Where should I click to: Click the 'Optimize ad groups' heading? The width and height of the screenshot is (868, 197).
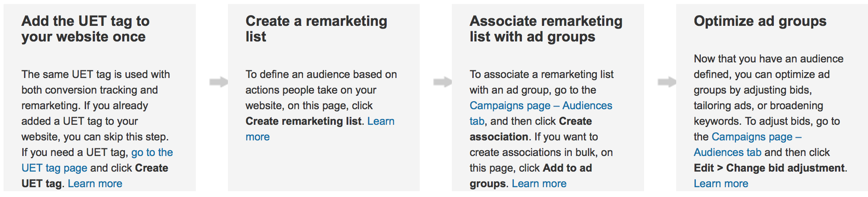760,21
